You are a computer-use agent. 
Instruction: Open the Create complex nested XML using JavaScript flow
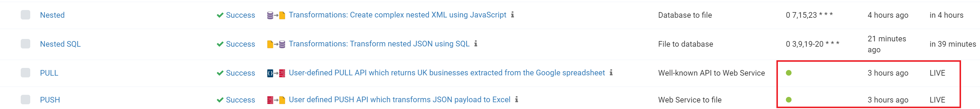397,15
